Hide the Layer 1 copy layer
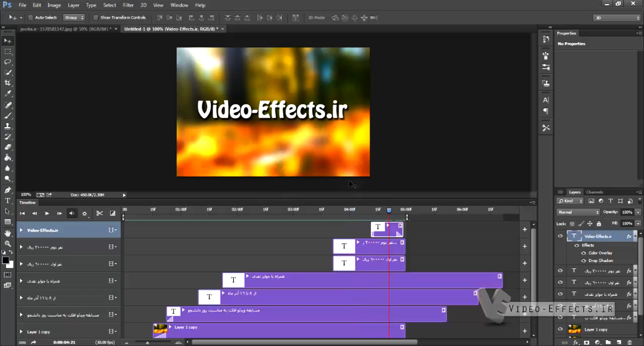The height and width of the screenshot is (346, 644). 560,329
